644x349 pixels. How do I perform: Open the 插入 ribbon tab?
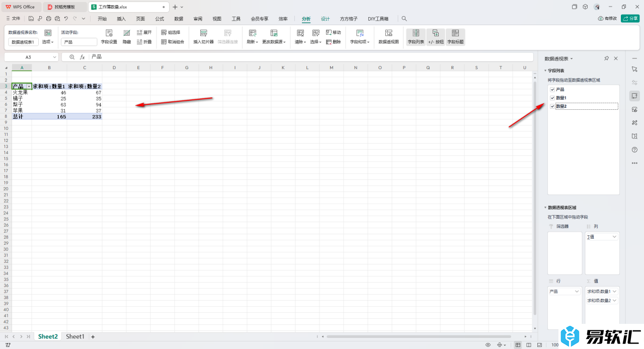[121, 19]
